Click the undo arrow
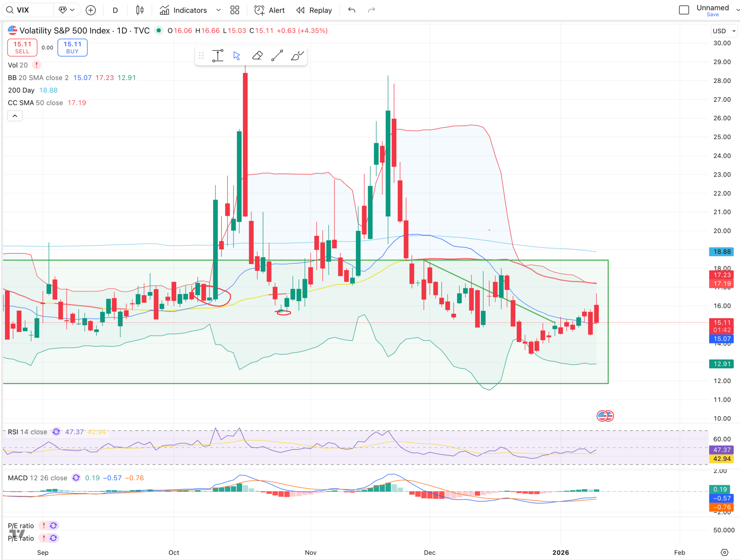740x560 pixels. tap(351, 10)
